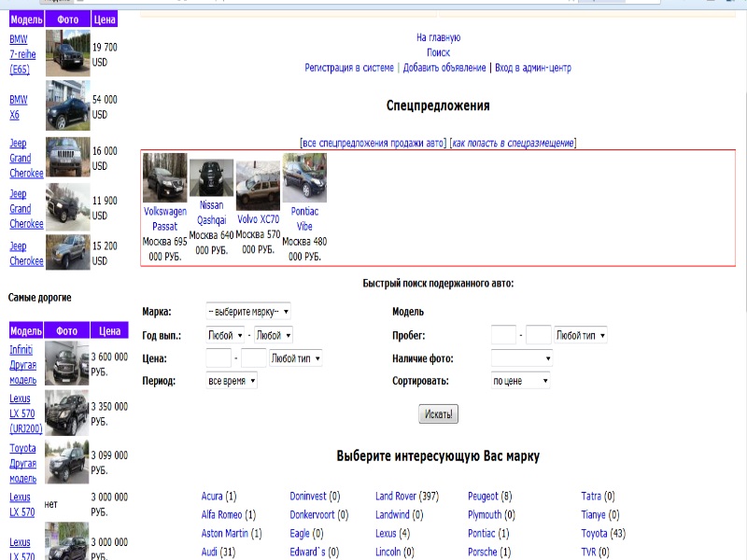Image resolution: width=747 pixels, height=560 pixels.
Task: Click как попасть в спецразмещение link
Action: click(x=513, y=143)
